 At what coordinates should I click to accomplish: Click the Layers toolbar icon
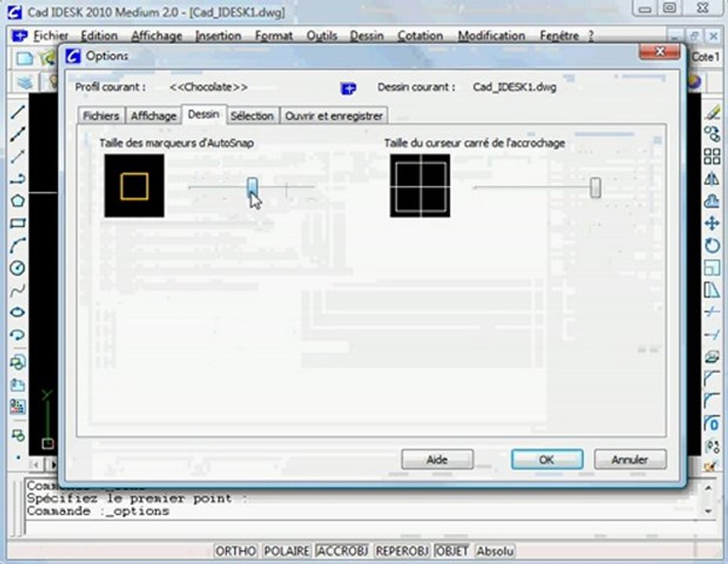point(25,82)
